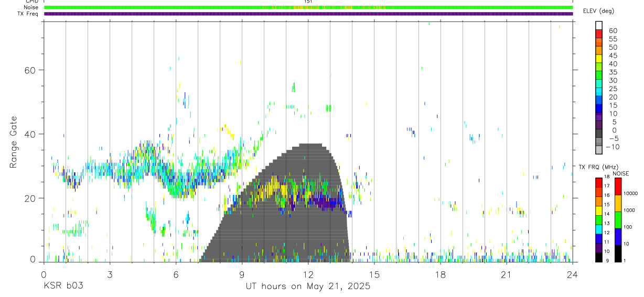Image resolution: width=644 pixels, height=297 pixels.
Task: Click the ELEV legend value "35"
Action: point(613,72)
